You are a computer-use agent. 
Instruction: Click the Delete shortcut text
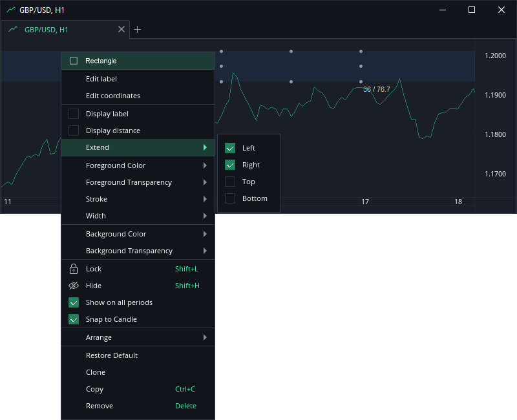point(185,406)
